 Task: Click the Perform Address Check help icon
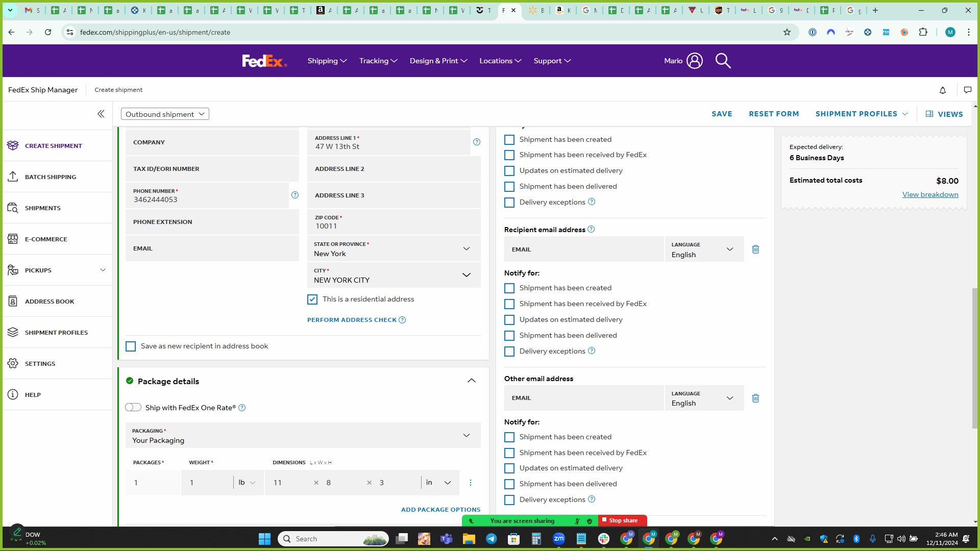pos(402,320)
